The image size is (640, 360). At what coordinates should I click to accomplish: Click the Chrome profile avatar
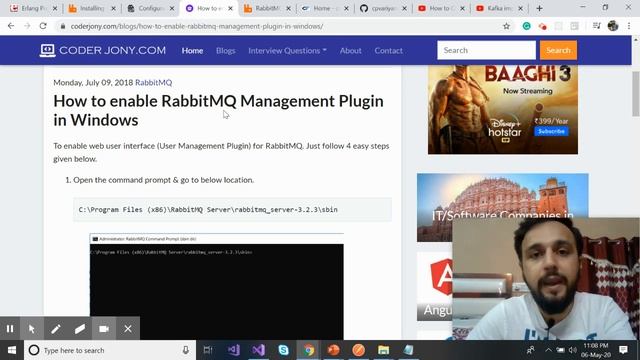(613, 26)
